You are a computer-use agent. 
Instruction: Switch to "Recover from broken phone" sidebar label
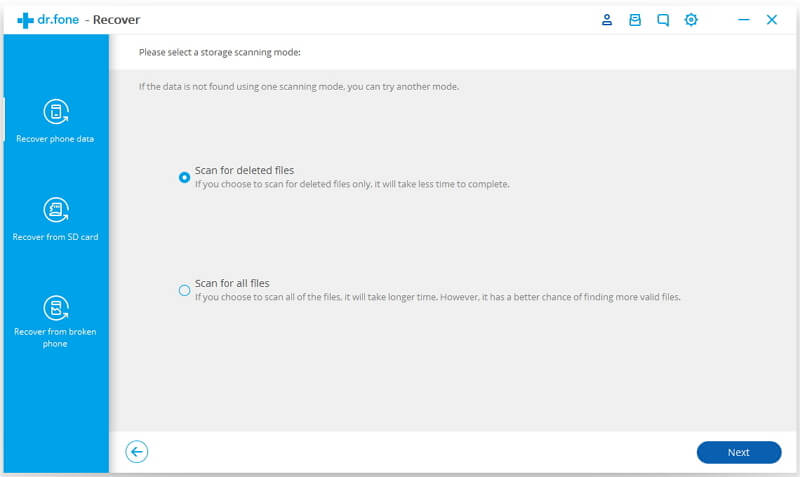tap(55, 337)
